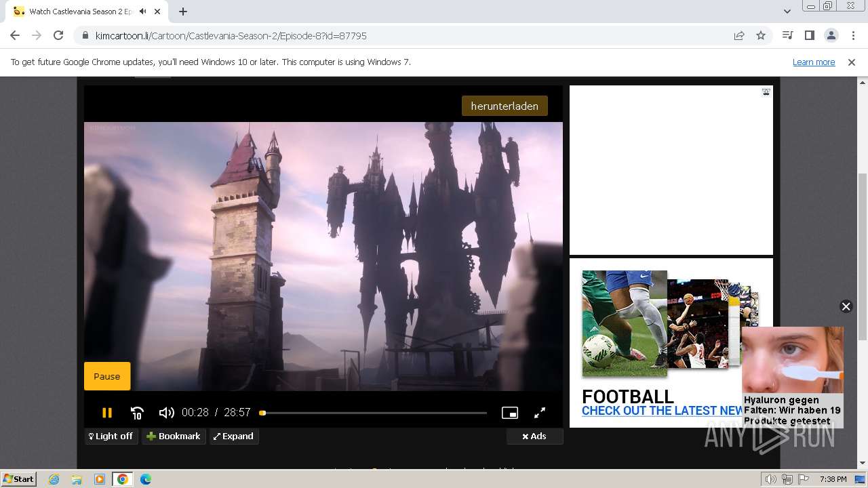Viewport: 868px width, 488px height.
Task: Click the address bar URL
Action: tap(231, 35)
